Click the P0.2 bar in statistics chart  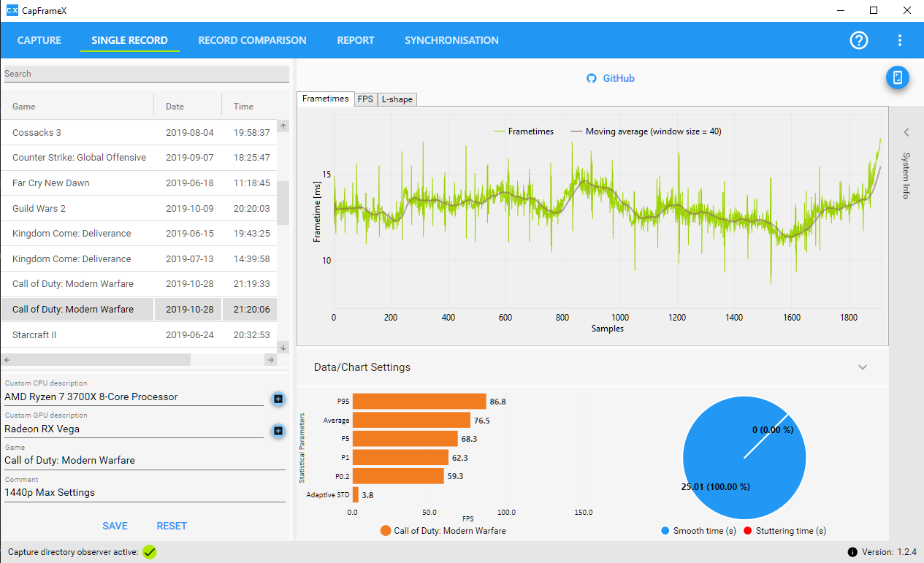(x=398, y=476)
